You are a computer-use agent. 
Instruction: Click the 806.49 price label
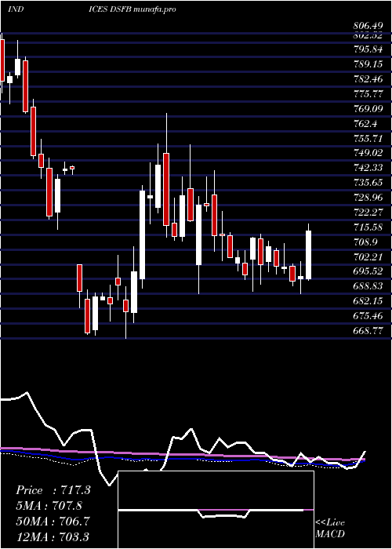pyautogui.click(x=368, y=26)
